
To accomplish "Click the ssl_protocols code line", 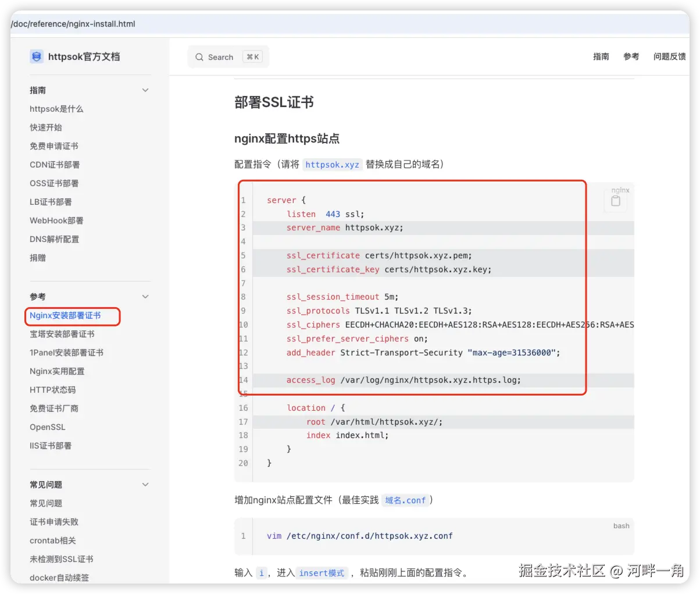I will coord(379,311).
